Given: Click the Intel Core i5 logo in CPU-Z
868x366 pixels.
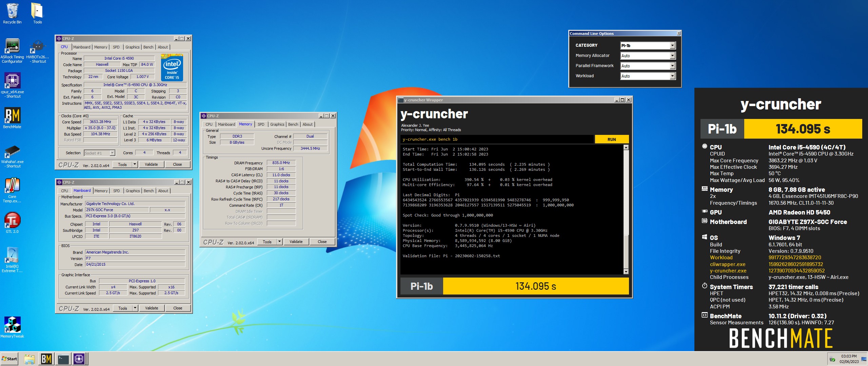Looking at the screenshot, I should click(x=172, y=68).
